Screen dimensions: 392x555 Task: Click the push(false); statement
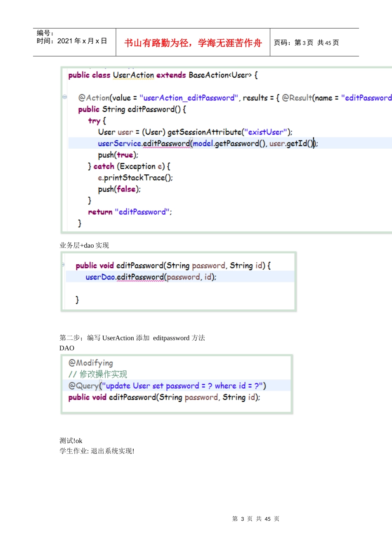(119, 189)
